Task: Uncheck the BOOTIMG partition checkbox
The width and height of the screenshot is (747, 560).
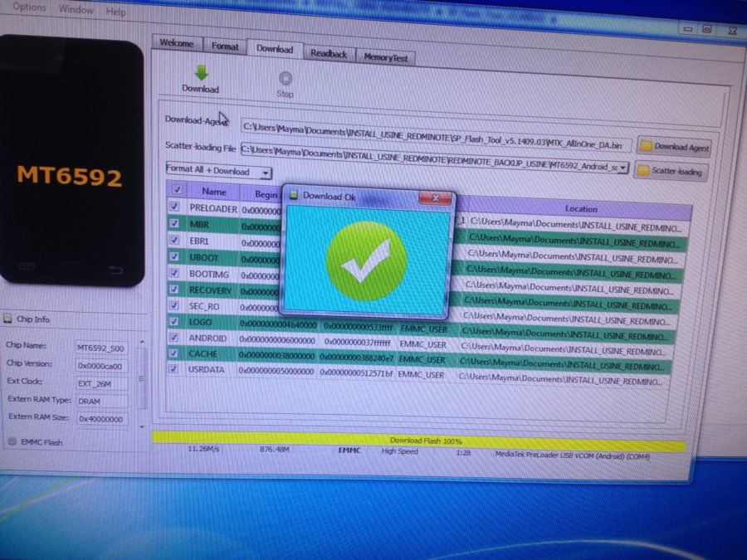Action: (x=174, y=273)
